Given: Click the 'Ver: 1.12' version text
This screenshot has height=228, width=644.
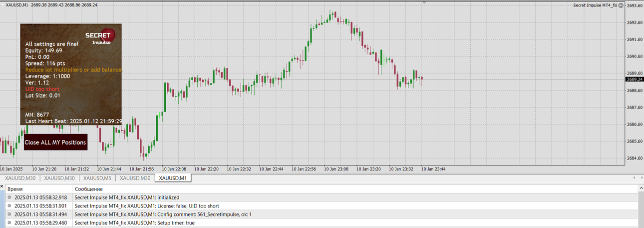Looking at the screenshot, I should click(x=37, y=82).
